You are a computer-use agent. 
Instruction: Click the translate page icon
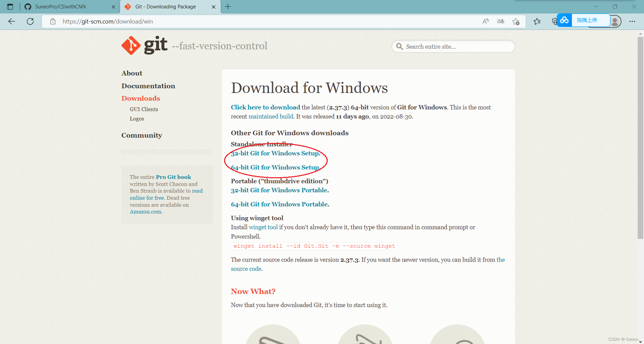pyautogui.click(x=500, y=21)
